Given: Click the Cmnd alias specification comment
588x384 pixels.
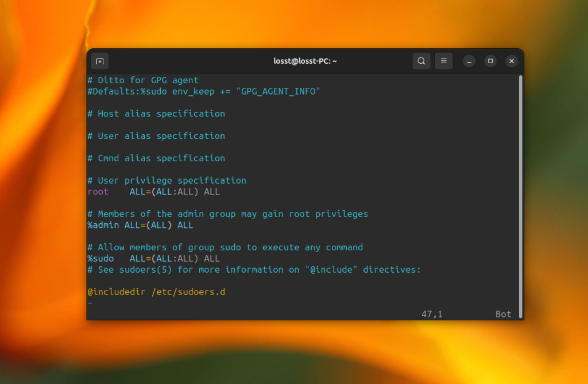Looking at the screenshot, I should [x=156, y=158].
